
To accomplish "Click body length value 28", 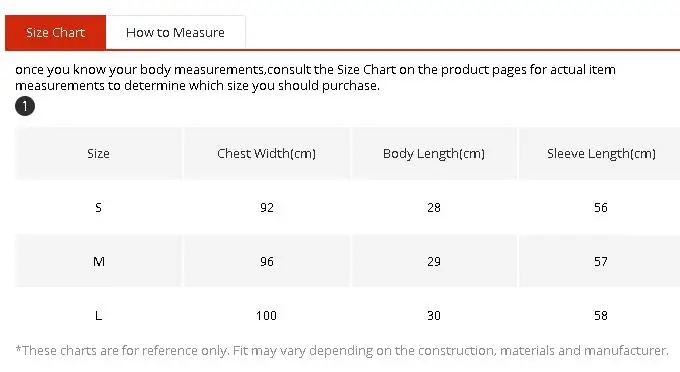I will (x=434, y=208).
